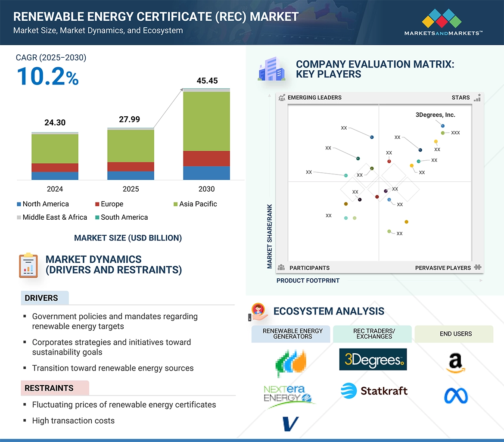Click the Europe legend color swatch
The image size is (504, 442).
coord(97,204)
